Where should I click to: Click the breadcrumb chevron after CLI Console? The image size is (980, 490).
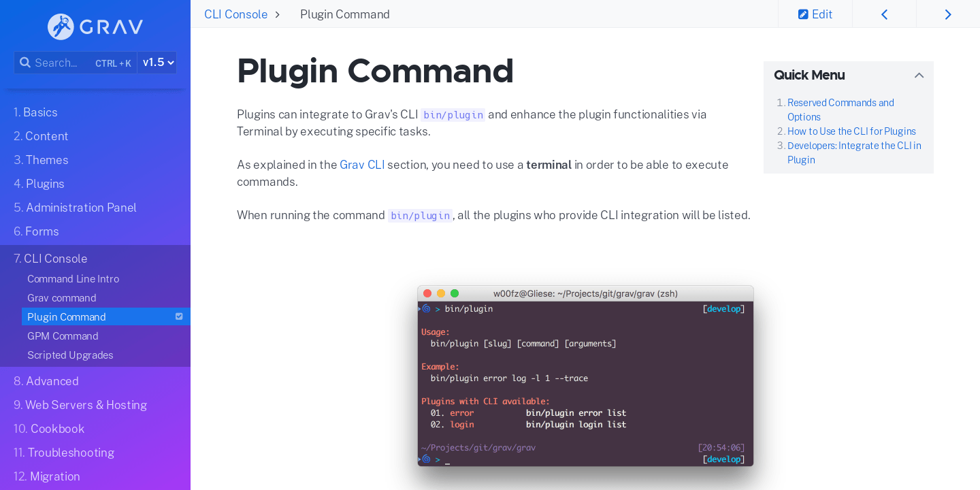tap(277, 14)
